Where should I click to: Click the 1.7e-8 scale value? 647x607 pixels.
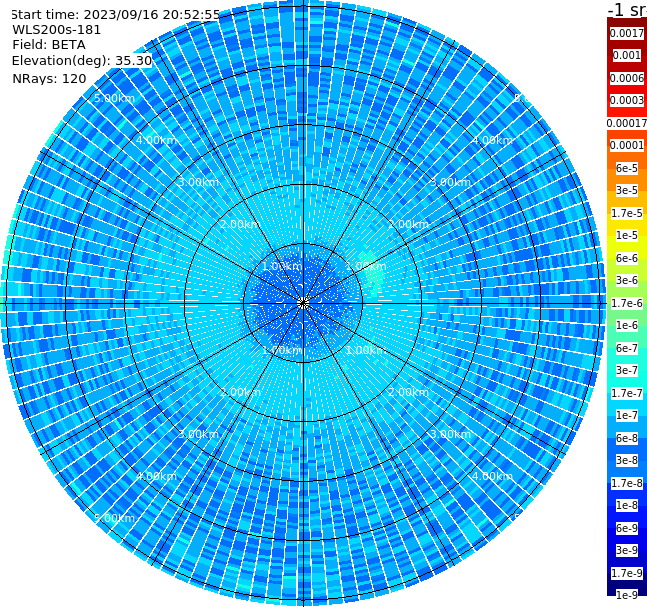pyautogui.click(x=627, y=483)
